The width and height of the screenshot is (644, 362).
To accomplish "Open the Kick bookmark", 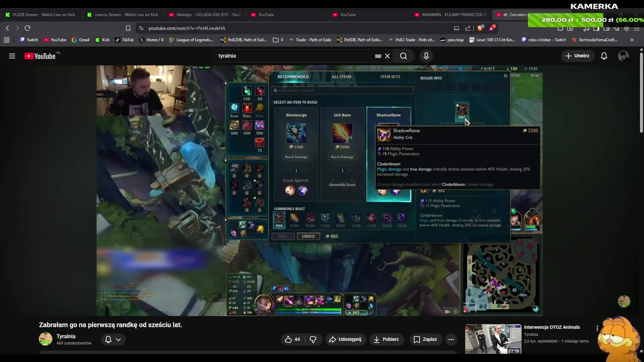I will point(102,40).
